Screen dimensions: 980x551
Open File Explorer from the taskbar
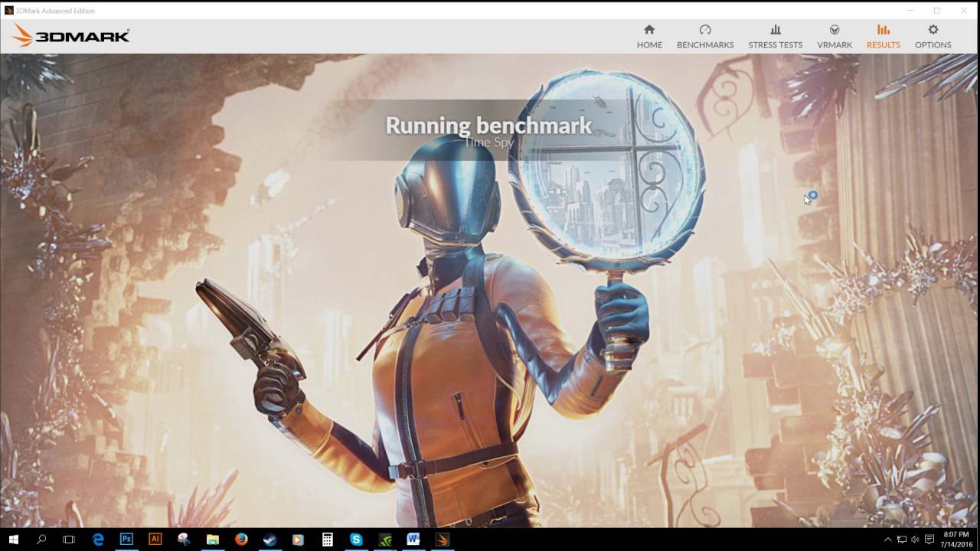click(x=213, y=540)
